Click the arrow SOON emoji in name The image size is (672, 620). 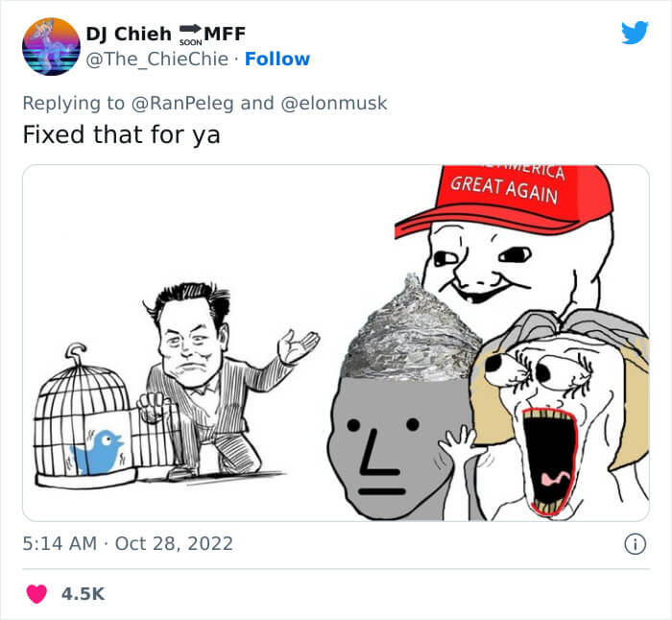[x=190, y=35]
